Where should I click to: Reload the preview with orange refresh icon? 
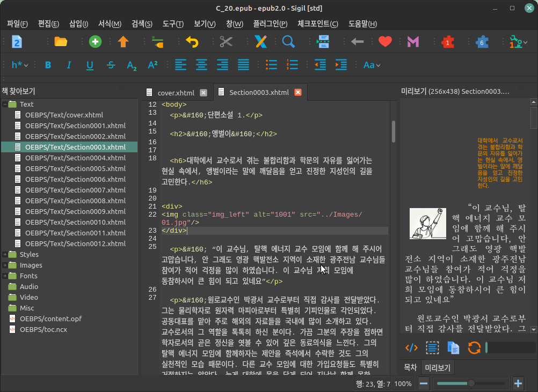[x=474, y=348]
